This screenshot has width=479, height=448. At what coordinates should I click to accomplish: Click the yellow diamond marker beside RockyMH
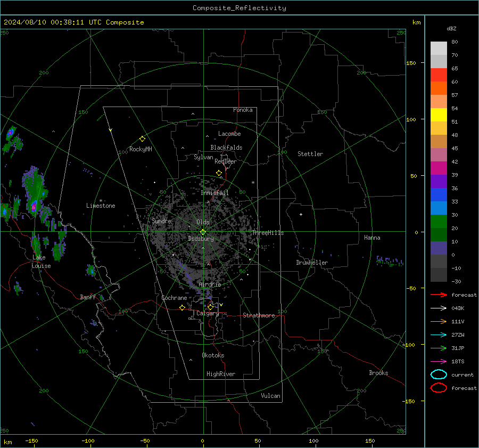[142, 139]
